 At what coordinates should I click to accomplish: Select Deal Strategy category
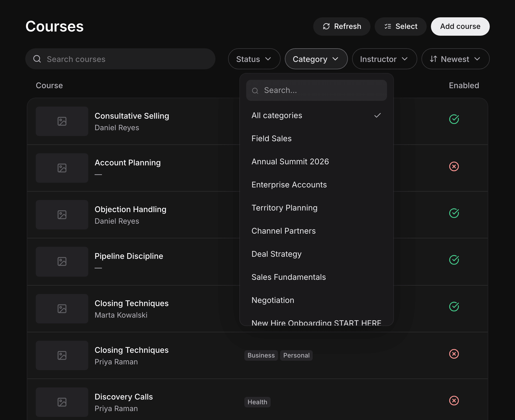(x=316, y=254)
